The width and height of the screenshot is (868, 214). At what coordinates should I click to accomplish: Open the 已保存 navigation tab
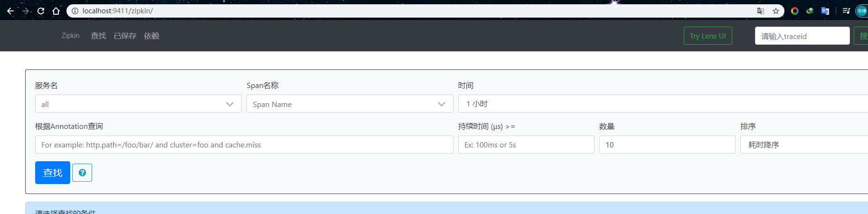tap(125, 36)
